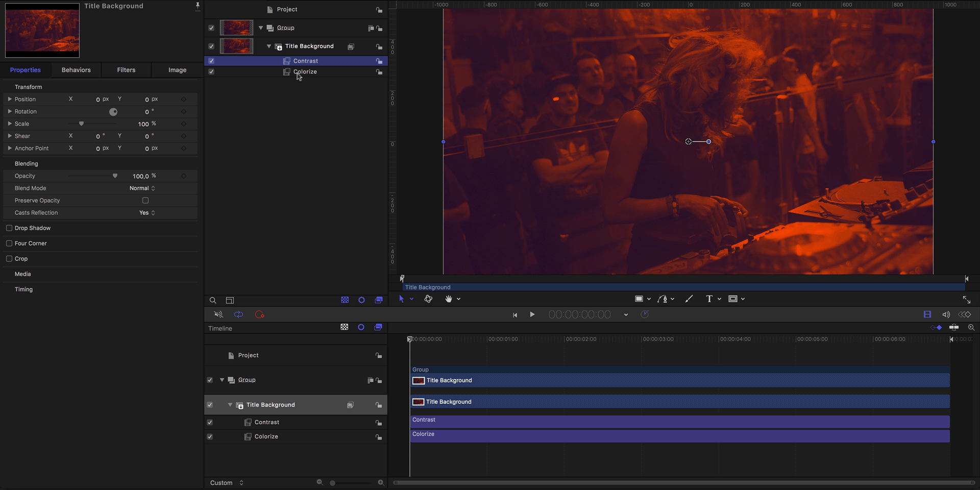This screenshot has height=490, width=980.
Task: Toggle the Record animation button
Action: 259,314
